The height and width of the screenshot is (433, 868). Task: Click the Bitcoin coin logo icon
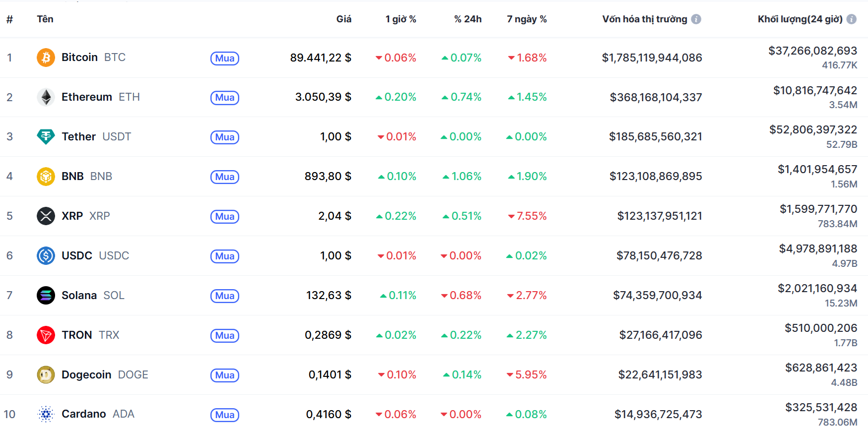pyautogui.click(x=46, y=58)
